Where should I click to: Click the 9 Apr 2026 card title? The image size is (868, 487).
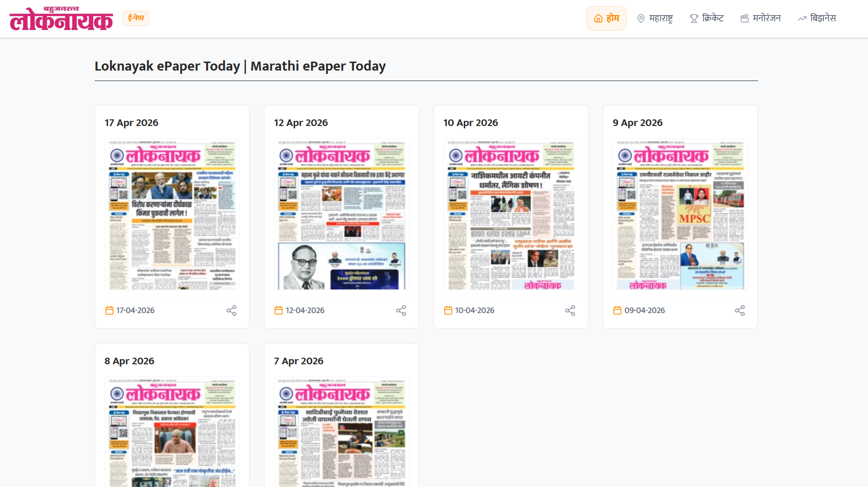click(637, 123)
